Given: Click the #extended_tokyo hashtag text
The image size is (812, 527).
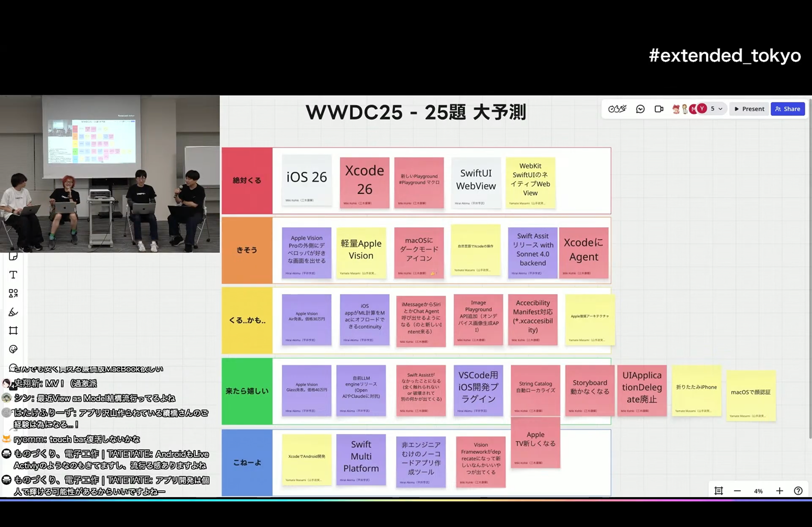Looking at the screenshot, I should 725,55.
